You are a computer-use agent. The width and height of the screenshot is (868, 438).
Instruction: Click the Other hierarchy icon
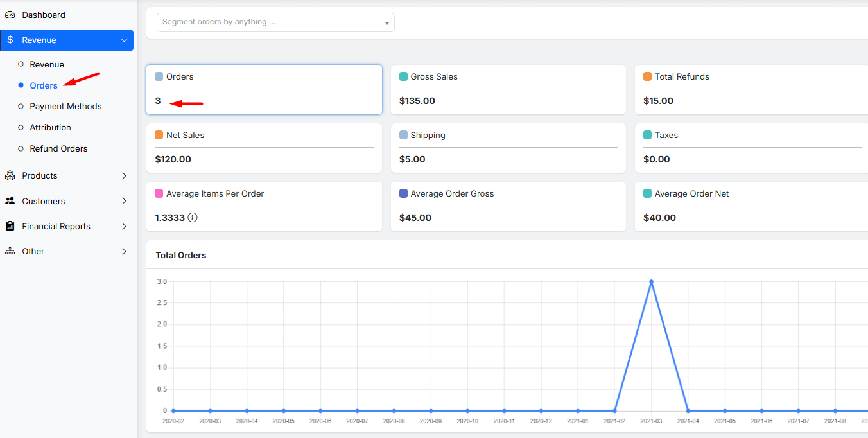(x=10, y=251)
